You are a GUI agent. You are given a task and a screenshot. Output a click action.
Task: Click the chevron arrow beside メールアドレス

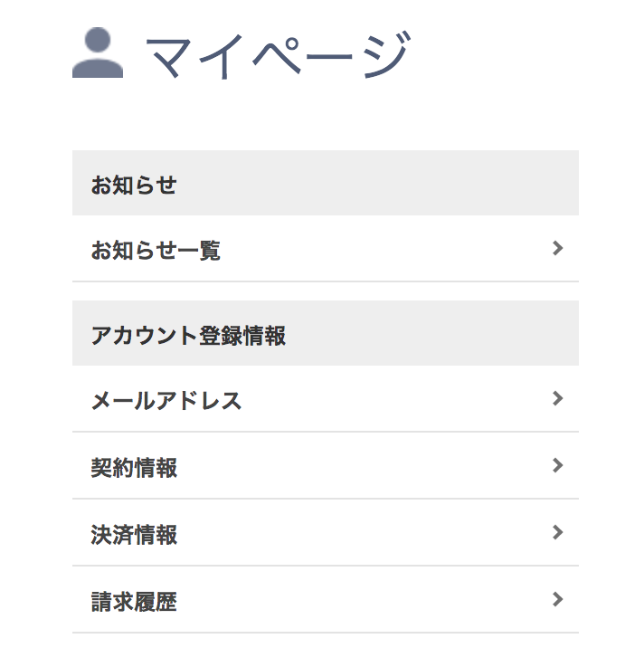tap(558, 398)
